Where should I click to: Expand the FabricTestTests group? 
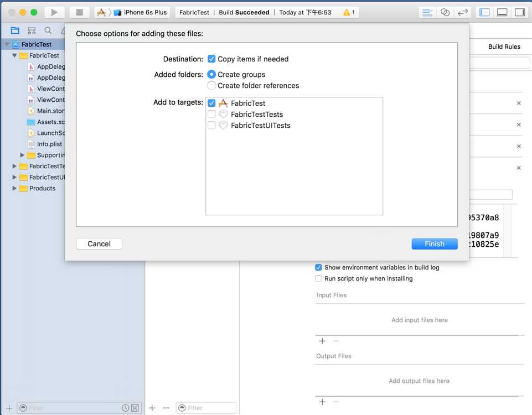(14, 166)
